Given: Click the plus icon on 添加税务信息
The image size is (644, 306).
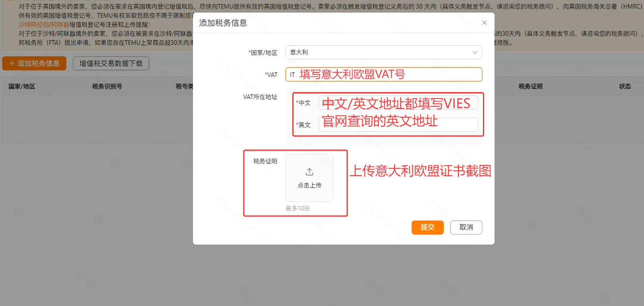Looking at the screenshot, I should 12,63.
